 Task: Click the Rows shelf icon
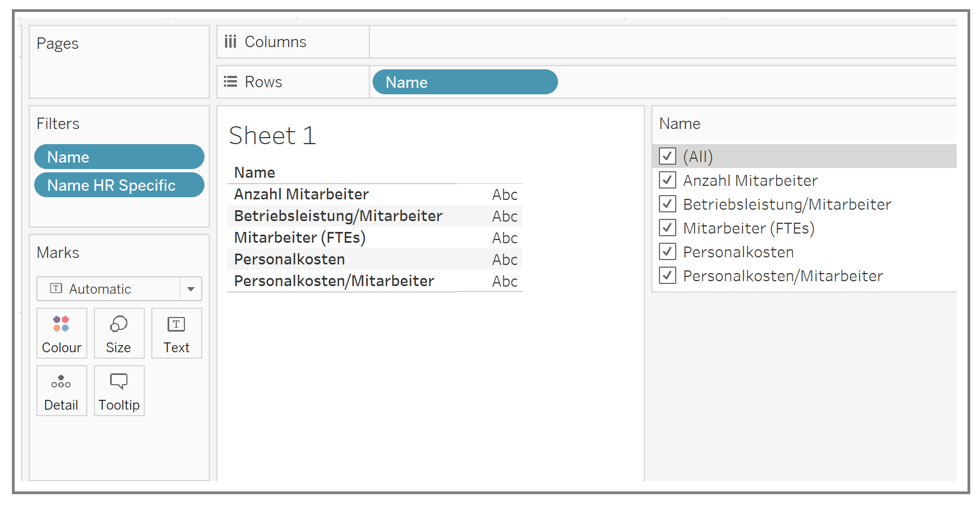230,82
